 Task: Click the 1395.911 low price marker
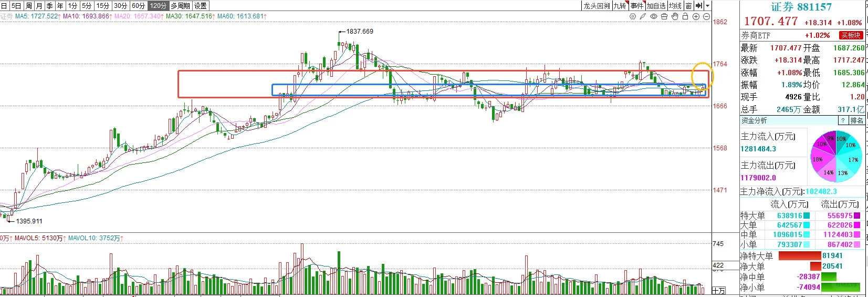point(29,221)
